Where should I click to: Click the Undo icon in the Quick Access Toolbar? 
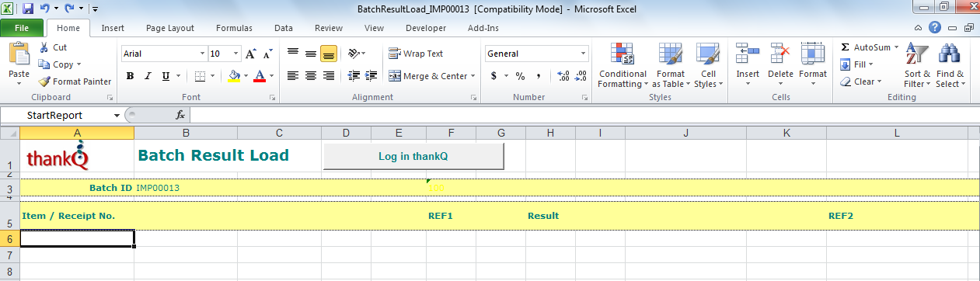pos(45,9)
